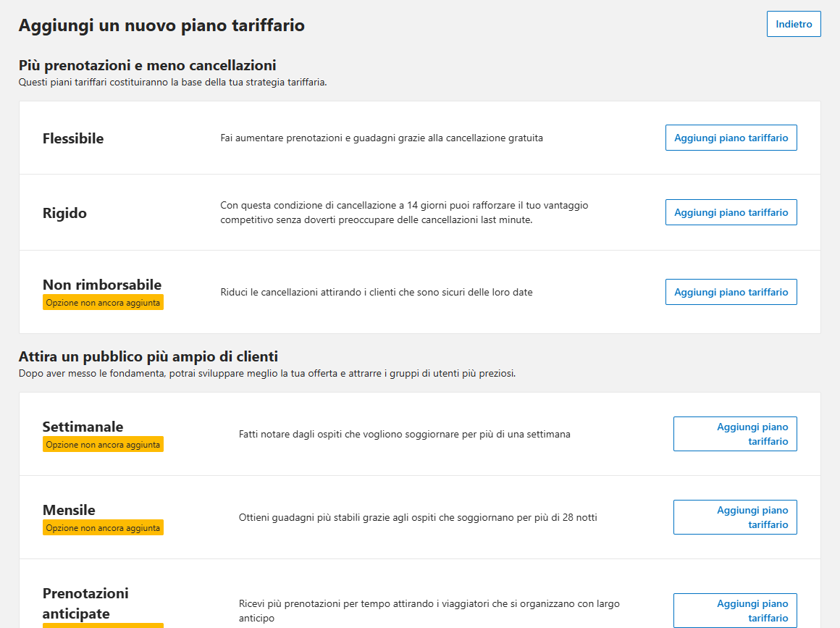Add the Prenotazioni anticipate rate plan
This screenshot has height=628, width=840.
[735, 611]
